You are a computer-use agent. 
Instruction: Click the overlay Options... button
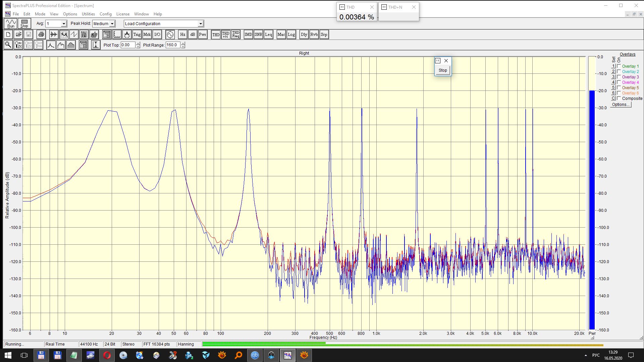(x=621, y=105)
